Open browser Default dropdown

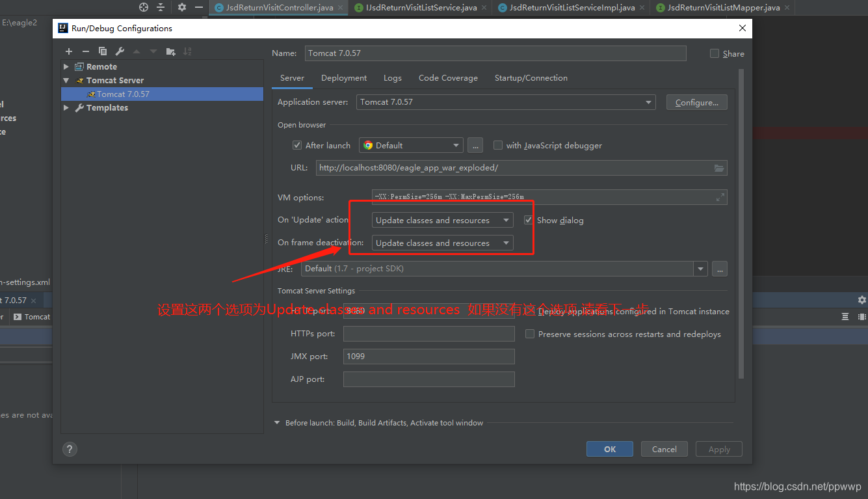click(411, 145)
